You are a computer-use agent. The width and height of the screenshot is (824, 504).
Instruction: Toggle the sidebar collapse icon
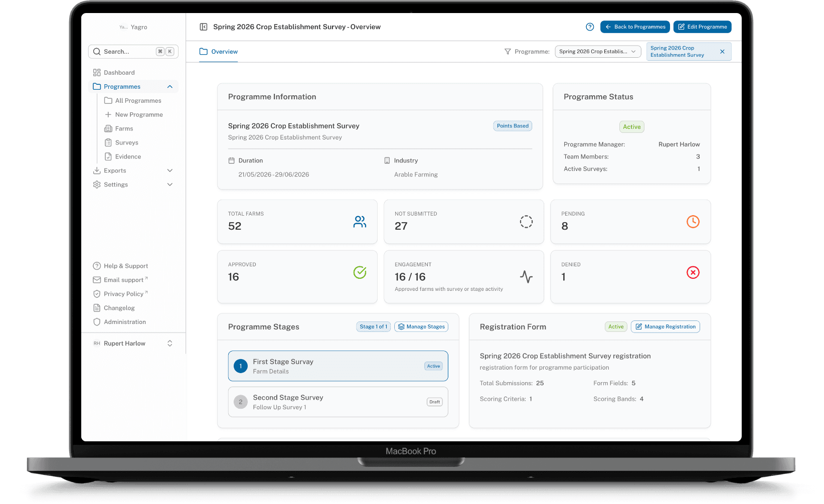[204, 27]
